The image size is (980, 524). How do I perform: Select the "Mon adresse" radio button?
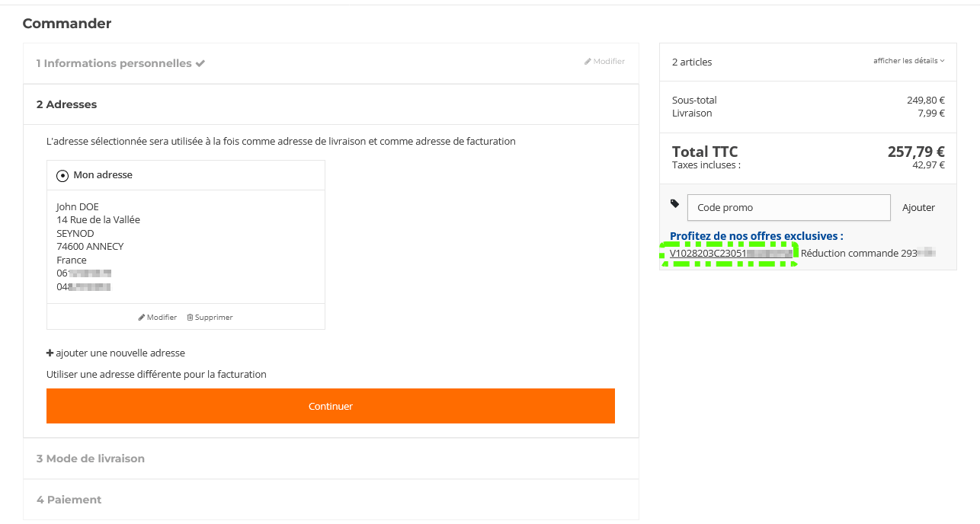[62, 175]
